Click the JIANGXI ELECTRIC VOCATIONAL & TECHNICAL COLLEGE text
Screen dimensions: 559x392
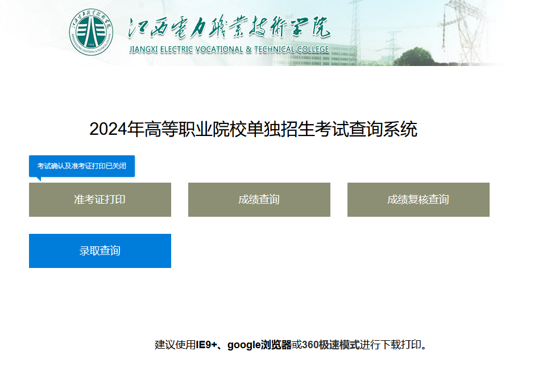(x=229, y=49)
